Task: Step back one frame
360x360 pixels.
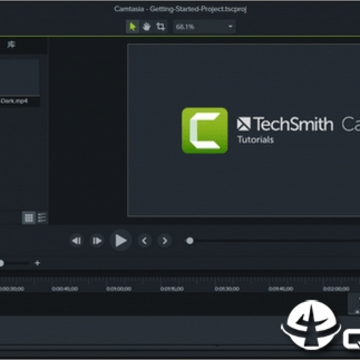Action: tap(76, 241)
